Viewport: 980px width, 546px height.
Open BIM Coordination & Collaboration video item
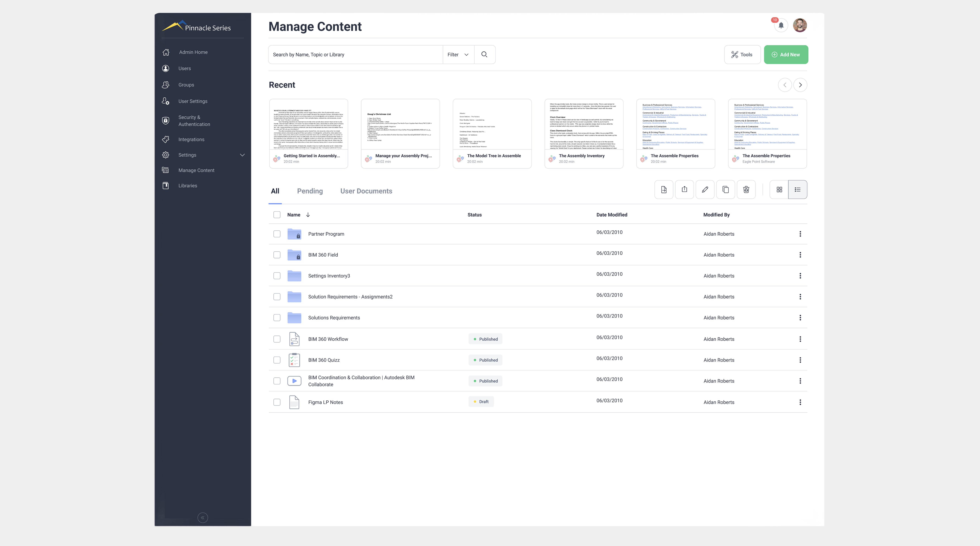point(361,381)
